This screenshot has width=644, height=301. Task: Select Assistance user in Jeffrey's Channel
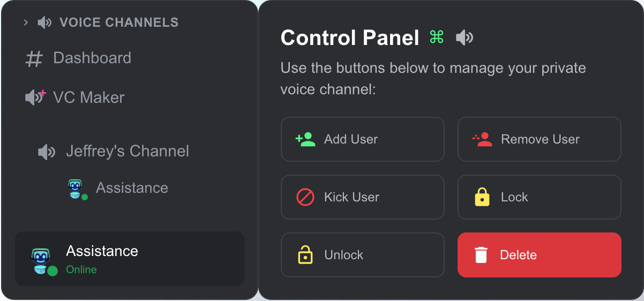click(x=132, y=188)
